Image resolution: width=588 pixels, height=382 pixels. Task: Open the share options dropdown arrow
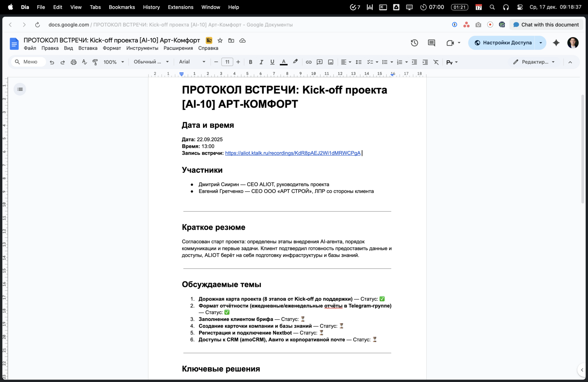click(541, 43)
